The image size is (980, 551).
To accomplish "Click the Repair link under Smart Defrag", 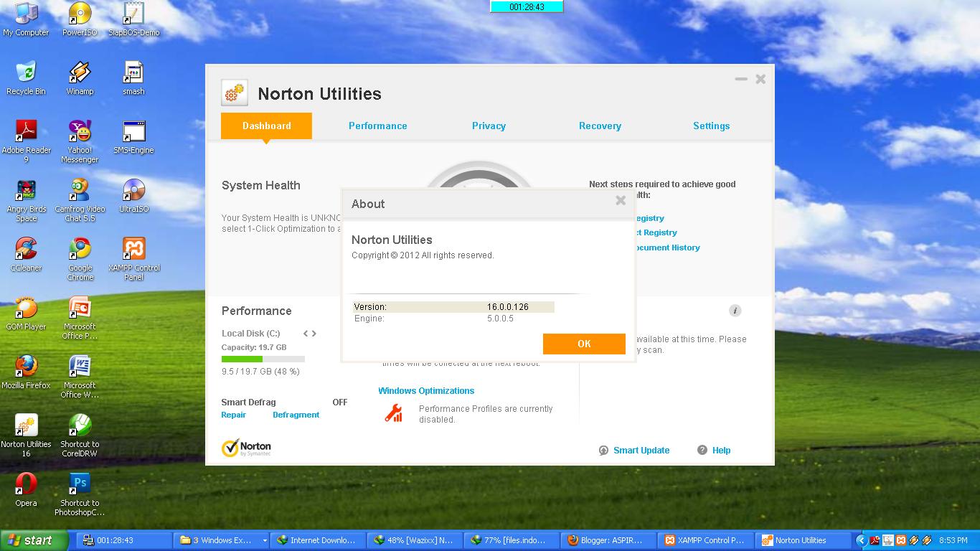I will click(x=234, y=415).
